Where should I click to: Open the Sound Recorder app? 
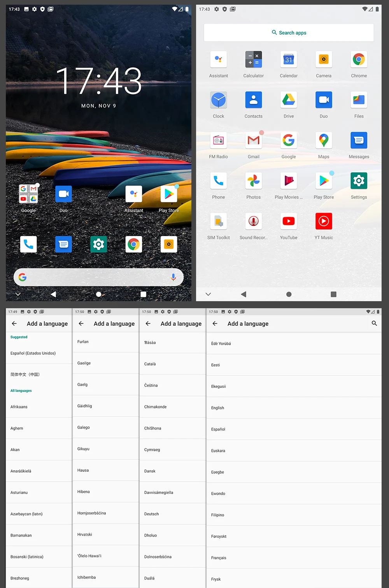(x=253, y=221)
